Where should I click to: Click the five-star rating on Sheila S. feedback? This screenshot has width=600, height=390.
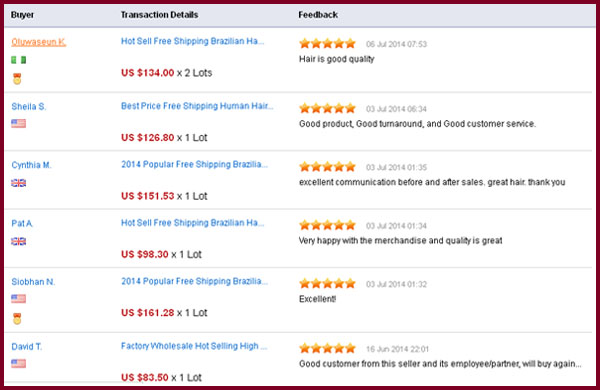click(328, 108)
